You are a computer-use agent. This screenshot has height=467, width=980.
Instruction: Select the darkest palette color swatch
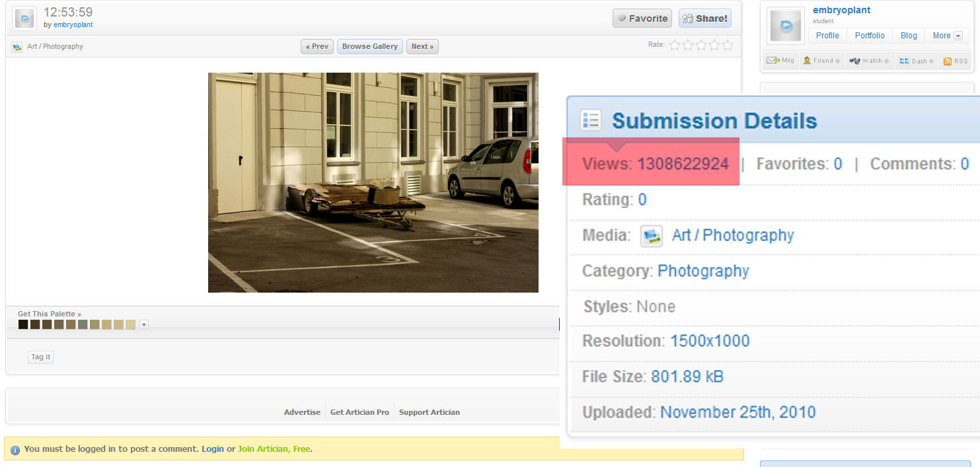(23, 324)
